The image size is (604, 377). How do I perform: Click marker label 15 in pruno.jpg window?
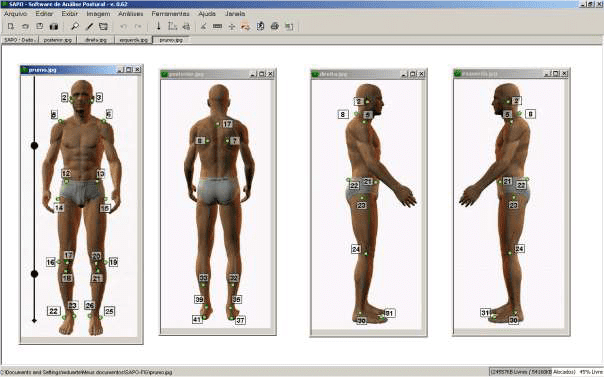click(105, 208)
